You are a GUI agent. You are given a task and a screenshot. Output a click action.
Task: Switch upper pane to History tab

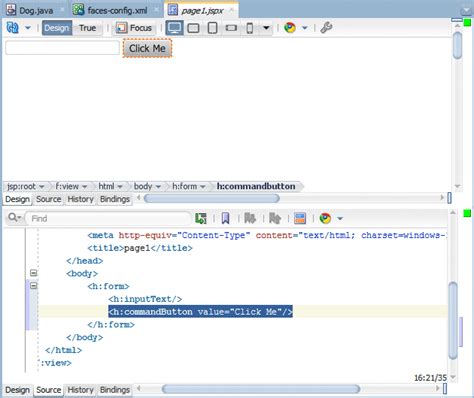pos(80,199)
